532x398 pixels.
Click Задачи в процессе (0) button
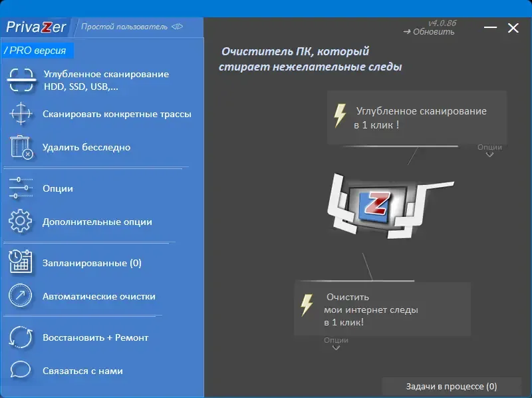[453, 386]
